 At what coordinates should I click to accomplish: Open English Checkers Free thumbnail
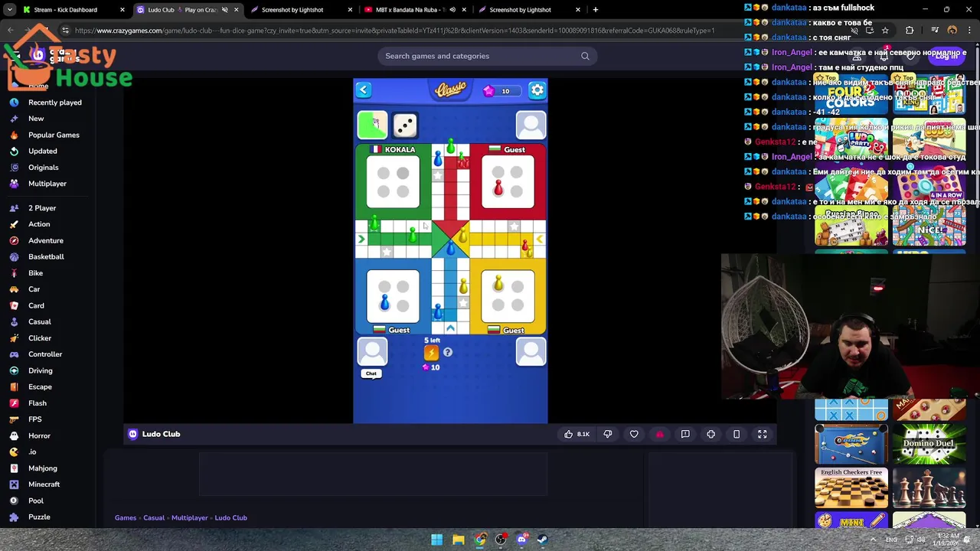point(851,488)
